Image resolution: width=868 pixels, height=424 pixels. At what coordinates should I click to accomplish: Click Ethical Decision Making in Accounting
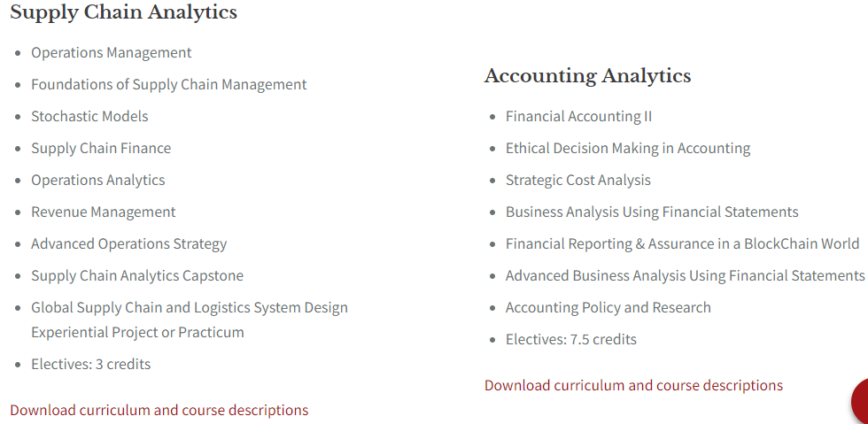pyautogui.click(x=628, y=149)
